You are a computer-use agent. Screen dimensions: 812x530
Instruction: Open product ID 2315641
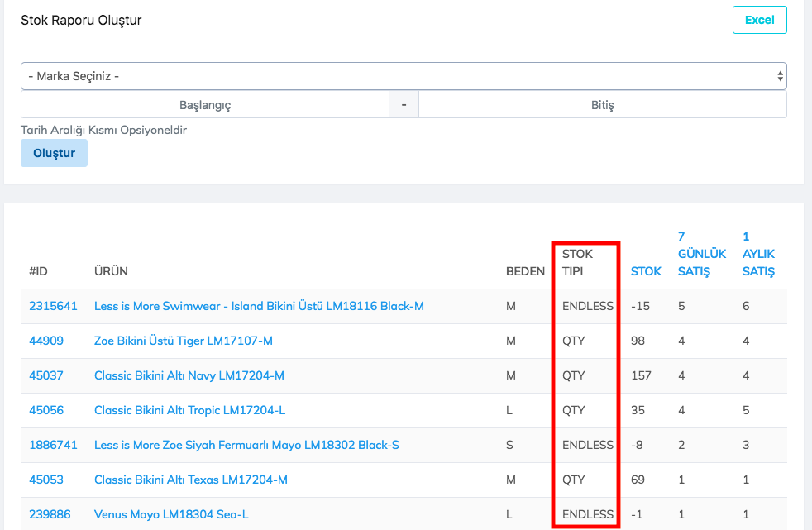pyautogui.click(x=53, y=306)
